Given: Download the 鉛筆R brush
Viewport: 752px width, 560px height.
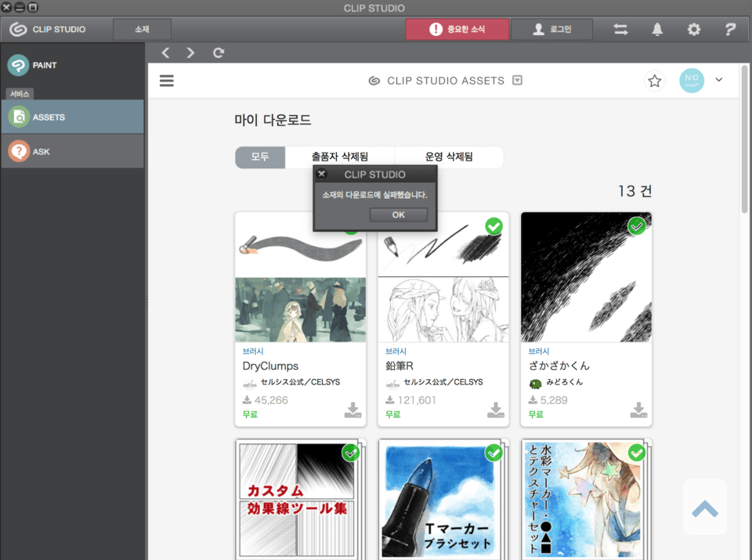Looking at the screenshot, I should pyautogui.click(x=495, y=410).
